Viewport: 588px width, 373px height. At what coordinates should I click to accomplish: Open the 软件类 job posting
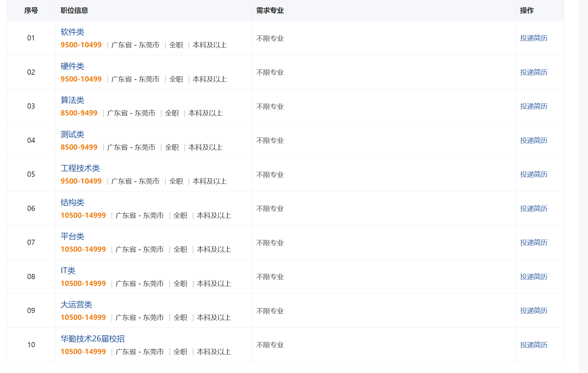point(72,32)
